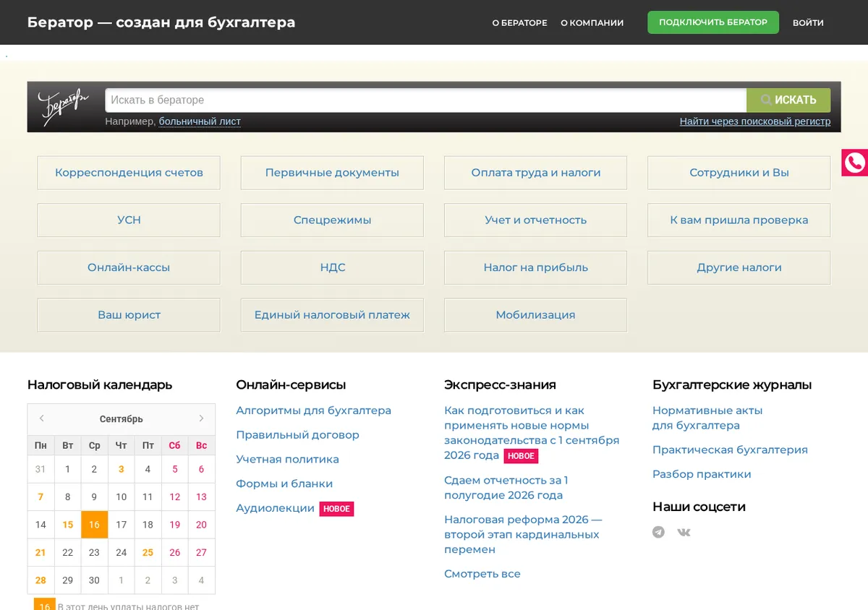The image size is (868, 610).
Task: Open the Корреспонденция счетов section
Action: [129, 173]
